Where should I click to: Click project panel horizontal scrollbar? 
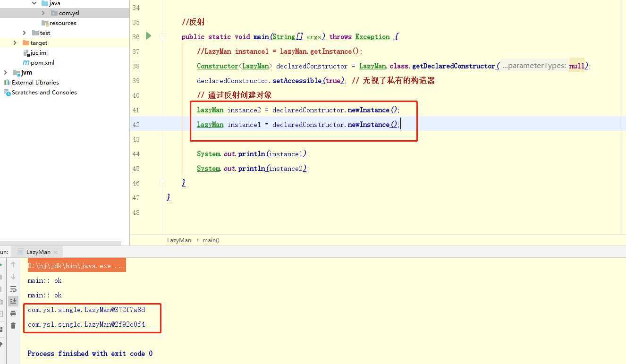pyautogui.click(x=60, y=243)
